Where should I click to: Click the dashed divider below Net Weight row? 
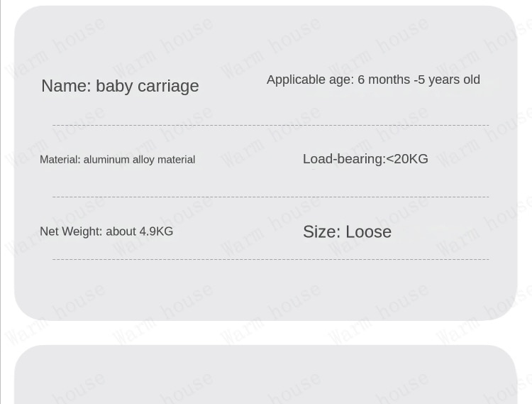pos(271,259)
